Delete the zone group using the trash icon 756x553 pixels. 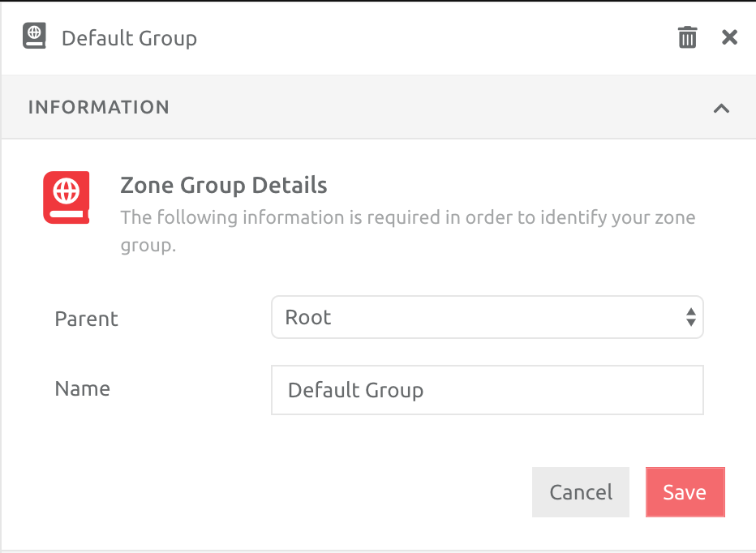[x=687, y=36]
